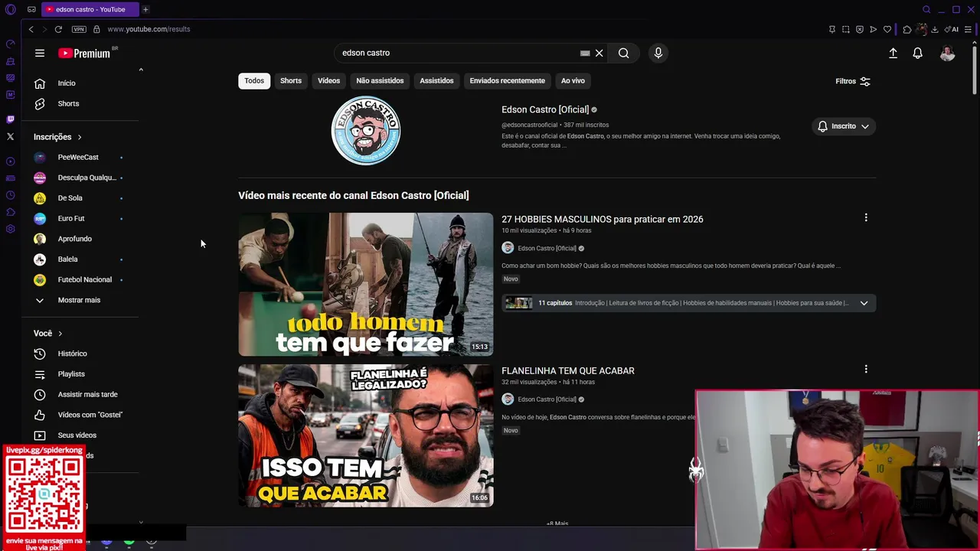
Task: Click the upload arrow icon
Action: 893,53
